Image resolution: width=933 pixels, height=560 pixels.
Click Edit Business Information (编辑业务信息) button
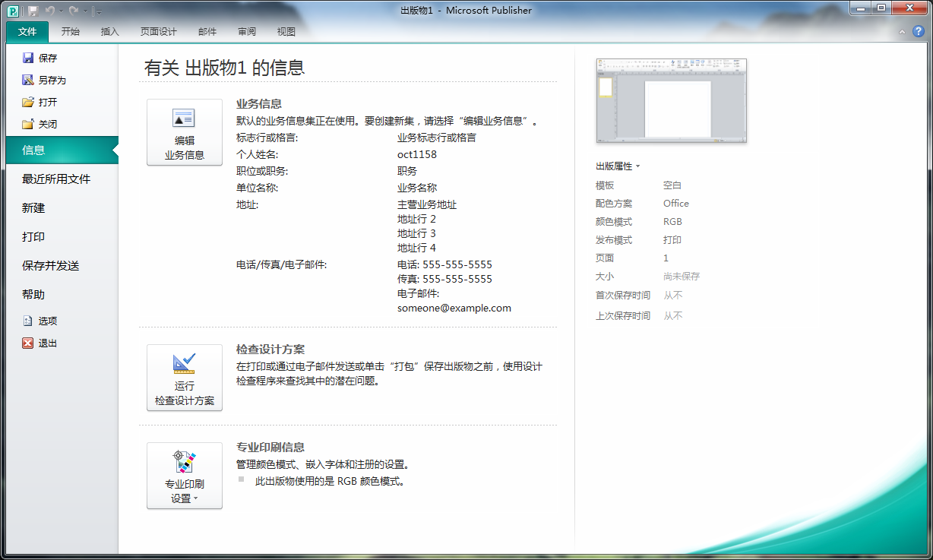pos(185,132)
